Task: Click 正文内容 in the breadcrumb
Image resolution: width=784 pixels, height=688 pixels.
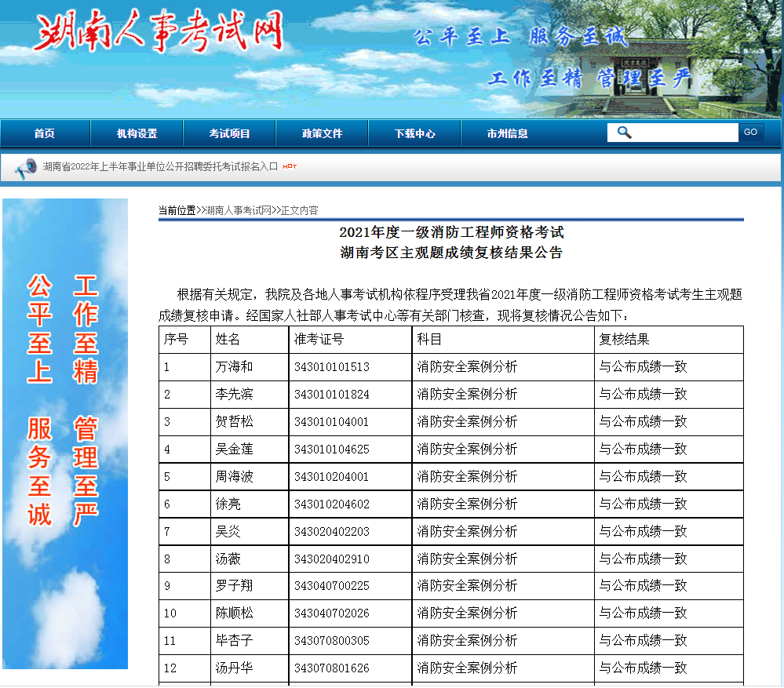Action: (x=299, y=210)
